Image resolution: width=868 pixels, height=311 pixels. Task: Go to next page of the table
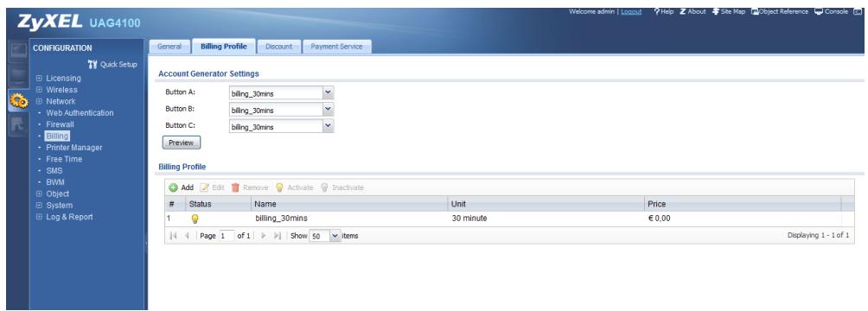tap(264, 236)
